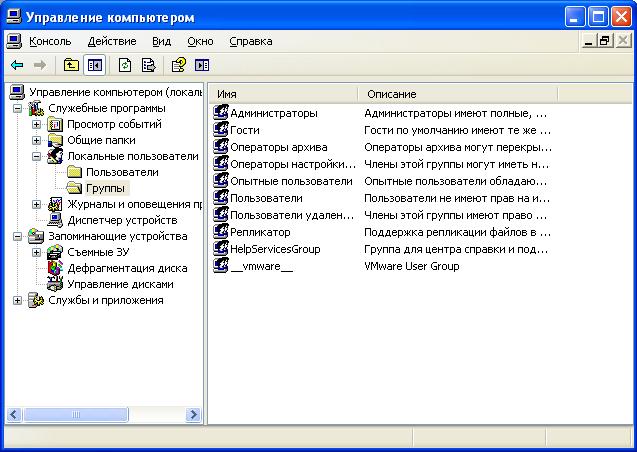The width and height of the screenshot is (637, 452).
Task: Click the Съемные ЗУ icon
Action: coord(55,252)
